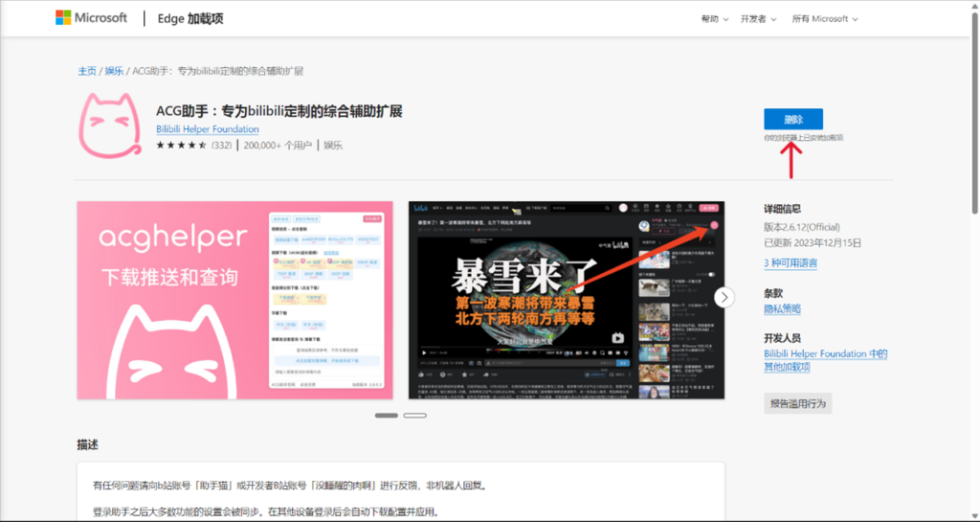Screen dimensions: 980x522
Task: Select the 200,000+ 个用户 text
Action: coord(278,145)
